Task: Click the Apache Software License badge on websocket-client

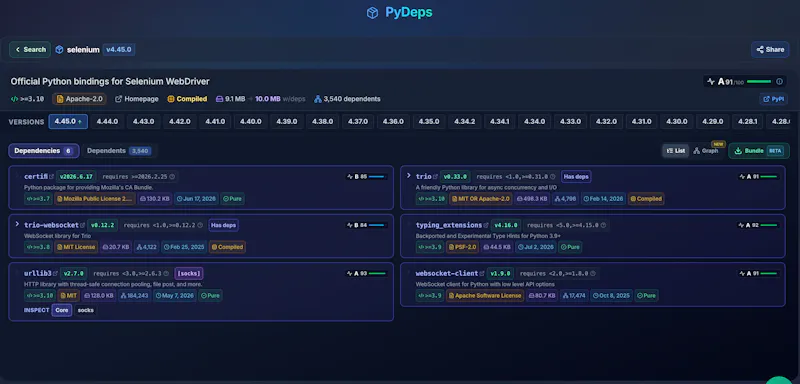Action: [485, 295]
